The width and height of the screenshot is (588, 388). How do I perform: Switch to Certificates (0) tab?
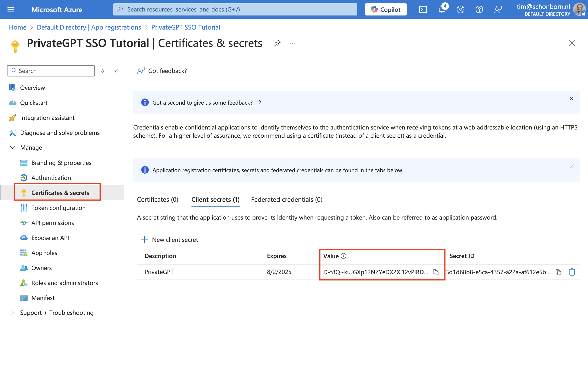click(x=158, y=199)
